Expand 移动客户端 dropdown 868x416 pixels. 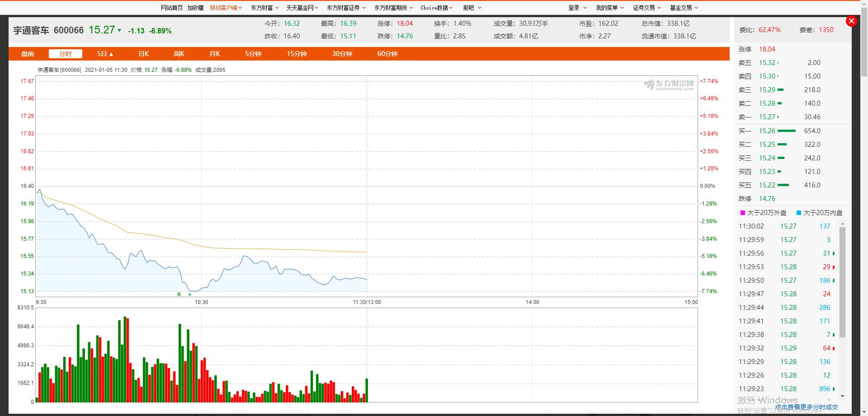point(226,8)
